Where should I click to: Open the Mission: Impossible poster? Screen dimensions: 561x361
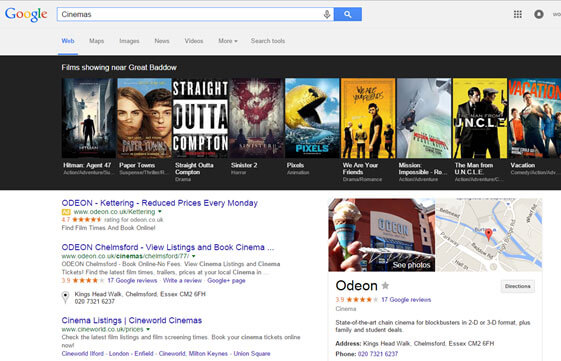point(424,118)
